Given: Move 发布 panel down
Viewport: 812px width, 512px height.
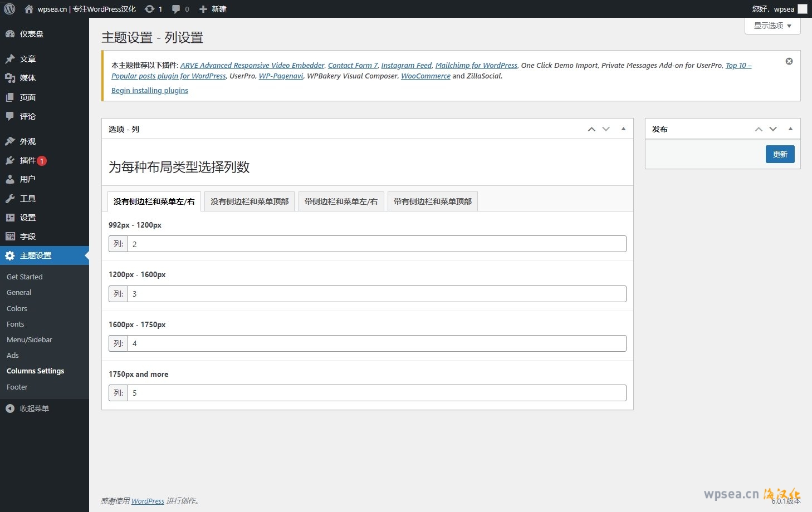Looking at the screenshot, I should 773,129.
